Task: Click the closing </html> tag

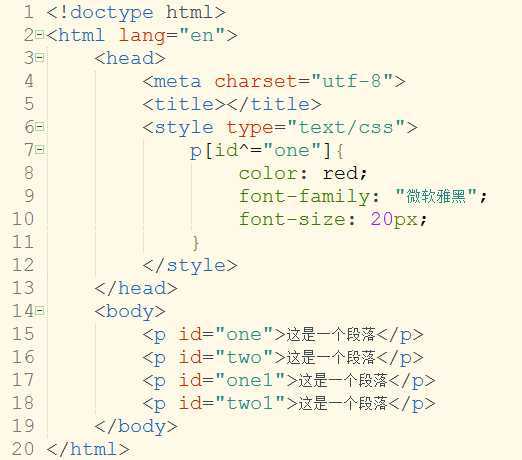Action: point(88,449)
